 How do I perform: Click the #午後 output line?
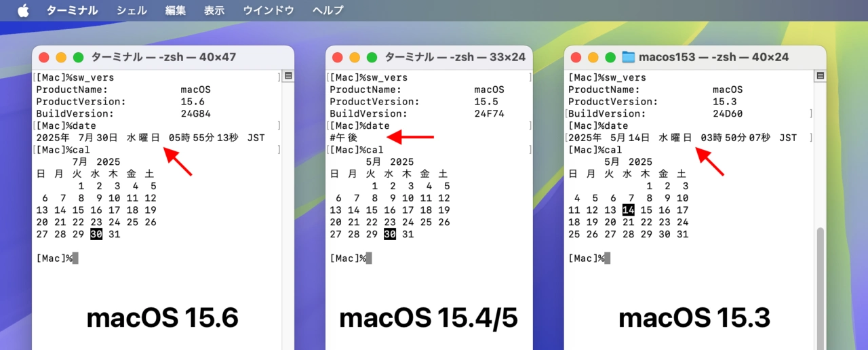pos(344,138)
